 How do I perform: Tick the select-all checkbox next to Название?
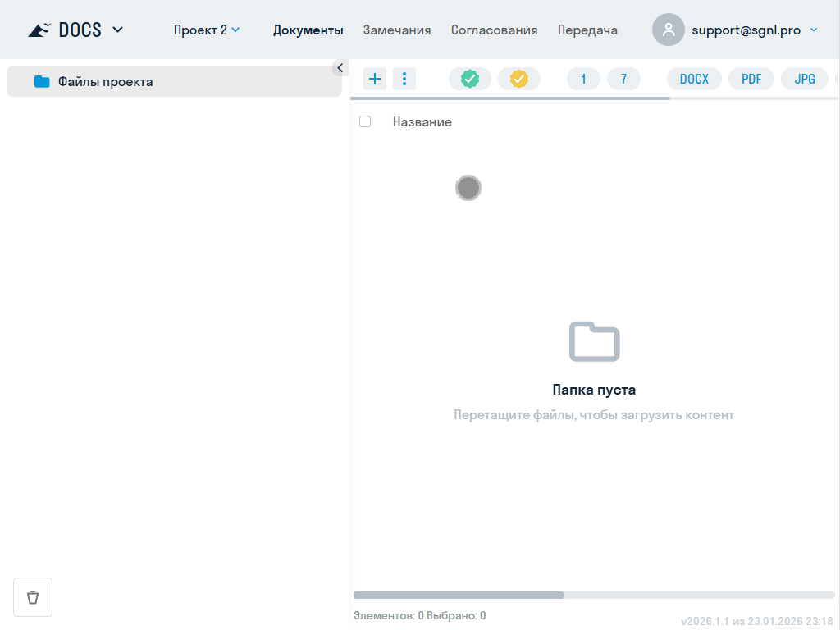[x=365, y=121]
